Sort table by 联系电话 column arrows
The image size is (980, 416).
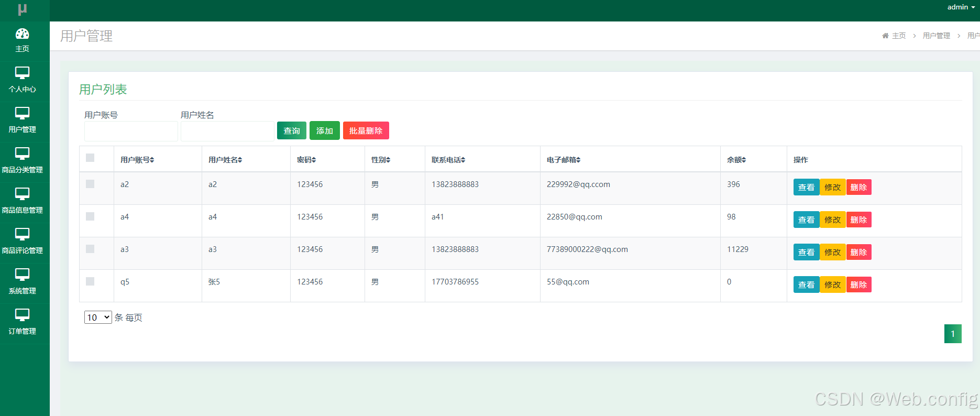pyautogui.click(x=463, y=160)
